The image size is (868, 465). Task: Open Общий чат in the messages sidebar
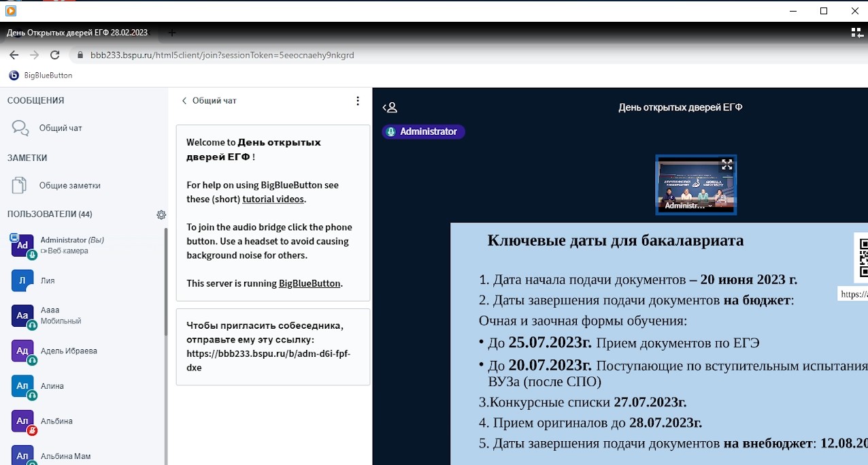coord(60,128)
